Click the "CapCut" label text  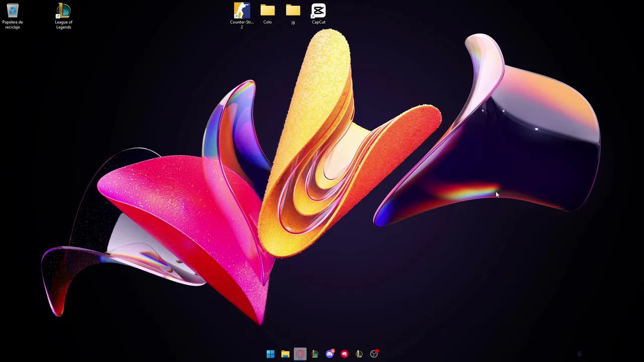click(x=318, y=22)
